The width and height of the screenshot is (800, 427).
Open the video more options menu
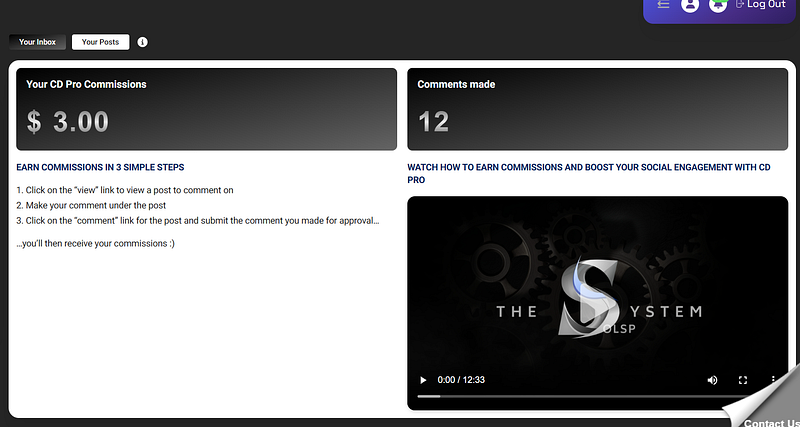point(773,380)
